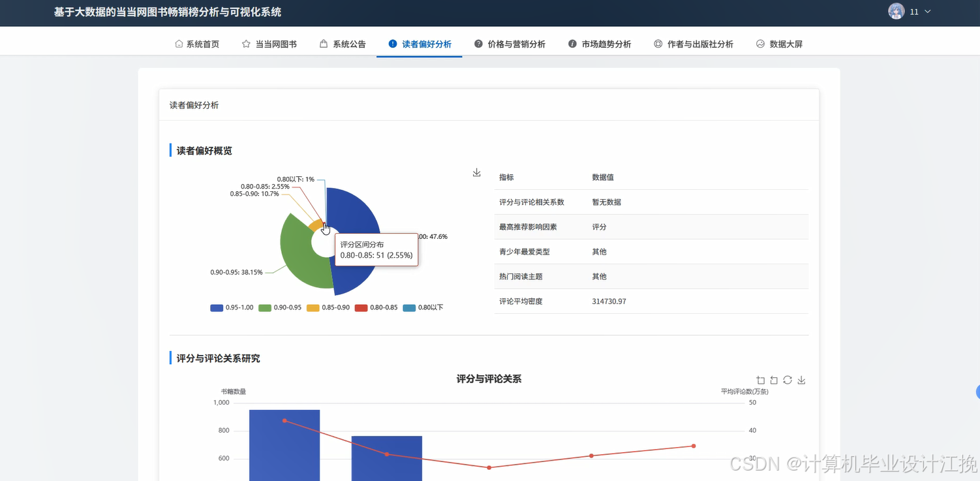Select the 青少年最爱类型 cell
Image resolution: width=980 pixels, height=481 pixels.
pyautogui.click(x=525, y=252)
